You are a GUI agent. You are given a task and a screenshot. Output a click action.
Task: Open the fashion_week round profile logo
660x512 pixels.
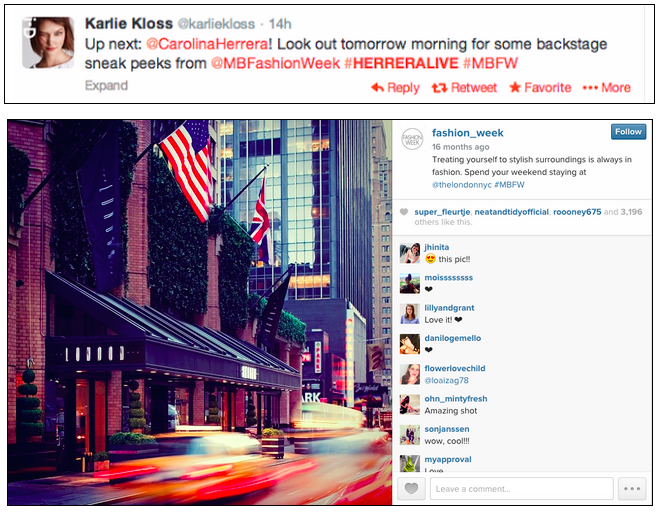click(x=412, y=139)
